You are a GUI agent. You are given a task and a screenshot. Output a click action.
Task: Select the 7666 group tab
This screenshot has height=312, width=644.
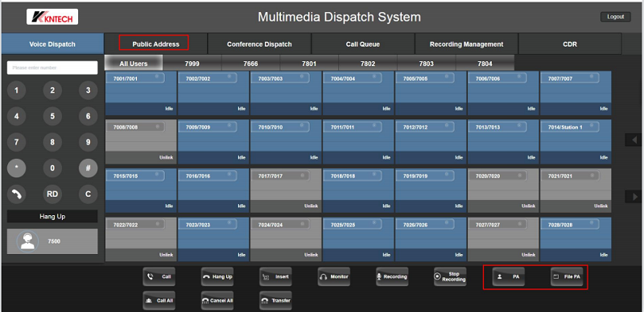tap(250, 64)
